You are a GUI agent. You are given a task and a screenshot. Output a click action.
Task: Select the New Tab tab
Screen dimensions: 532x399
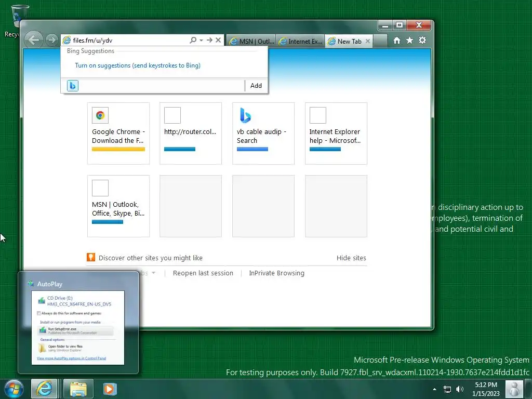click(x=345, y=41)
